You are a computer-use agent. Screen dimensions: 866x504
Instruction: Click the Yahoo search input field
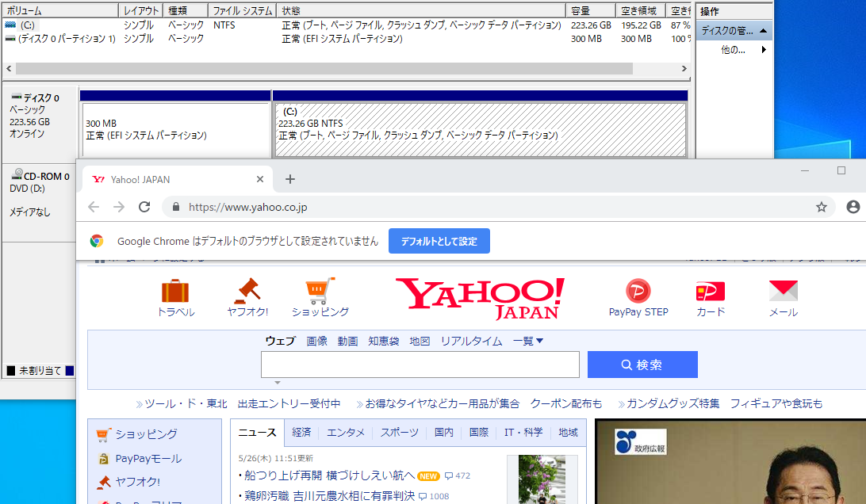[x=420, y=365]
